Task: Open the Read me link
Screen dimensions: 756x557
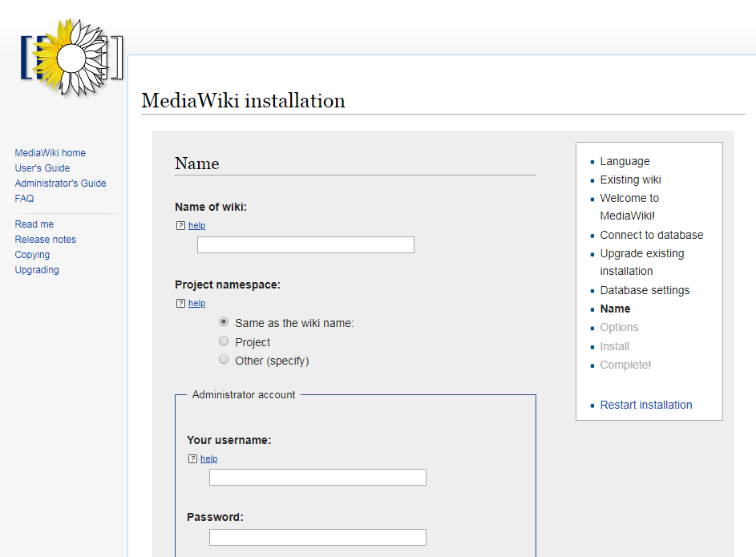Action: pyautogui.click(x=34, y=224)
